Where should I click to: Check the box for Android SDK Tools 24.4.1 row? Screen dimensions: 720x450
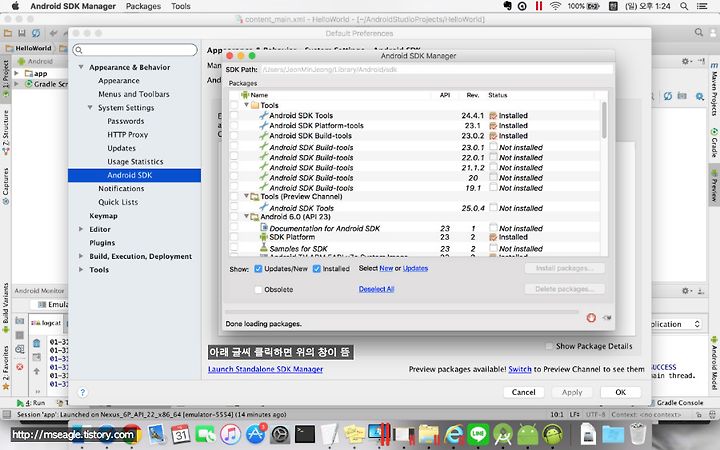coord(234,115)
